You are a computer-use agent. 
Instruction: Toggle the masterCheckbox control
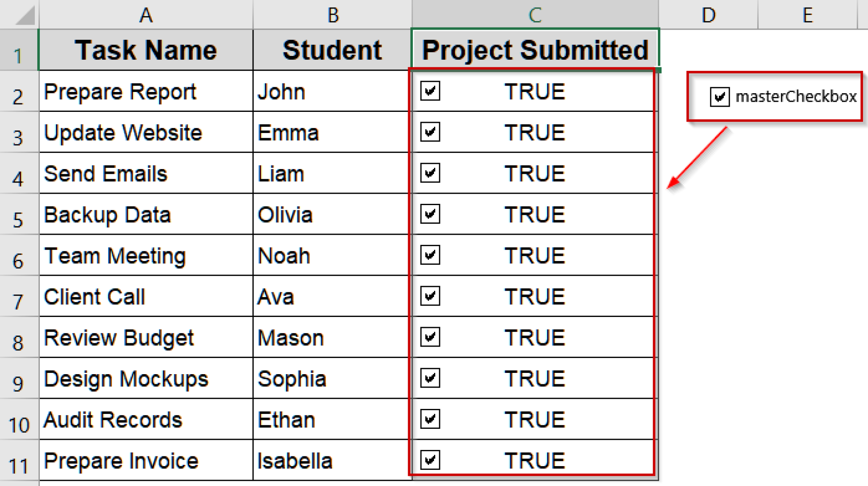pyautogui.click(x=719, y=97)
